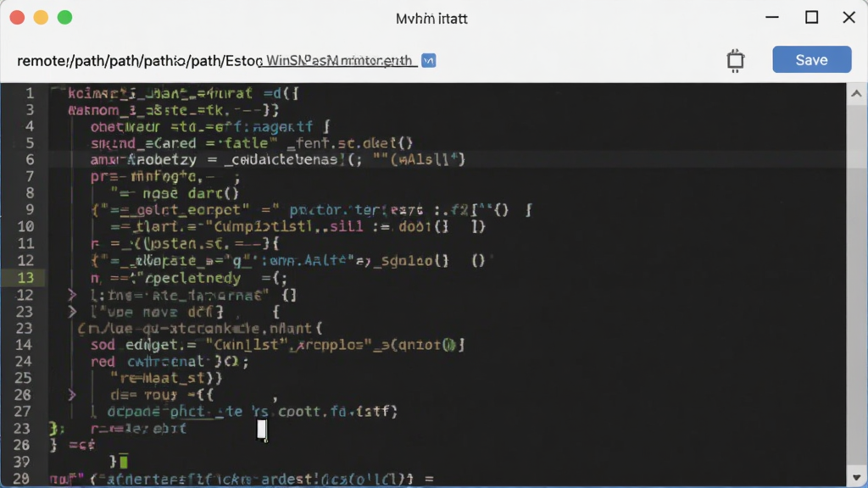Toggle the fold arrow beside 'd== rouy'
Screen dimensions: 868x488
72,395
